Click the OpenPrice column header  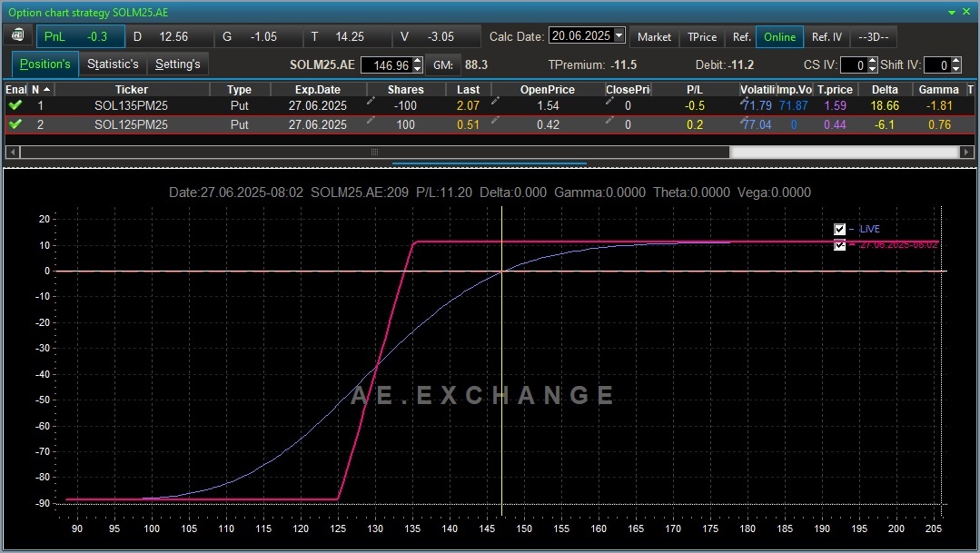coord(548,89)
